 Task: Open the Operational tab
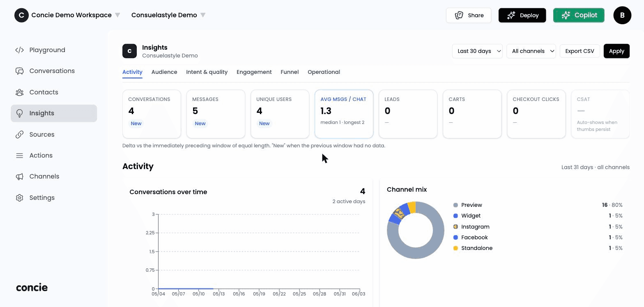point(324,72)
